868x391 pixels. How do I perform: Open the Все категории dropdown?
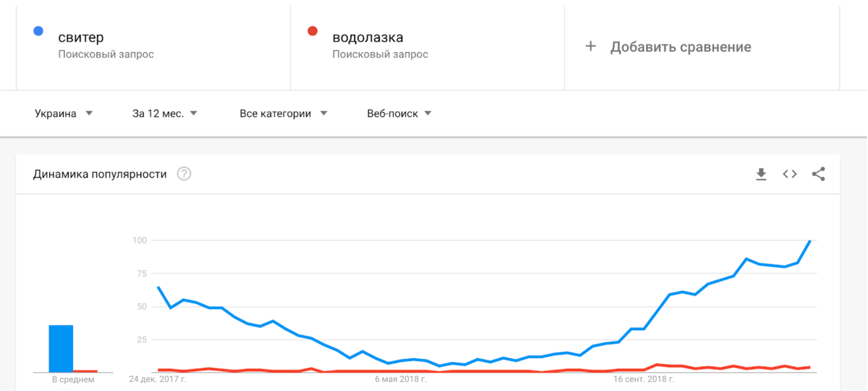283,114
